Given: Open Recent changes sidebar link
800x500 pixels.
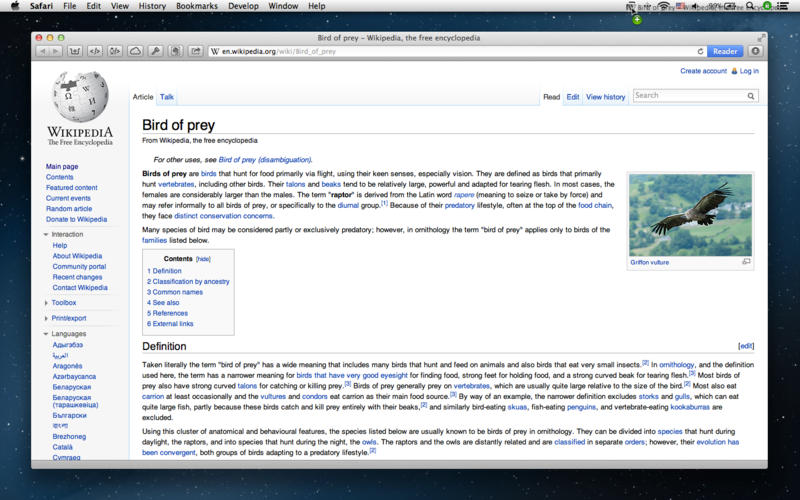Looking at the screenshot, I should [77, 277].
